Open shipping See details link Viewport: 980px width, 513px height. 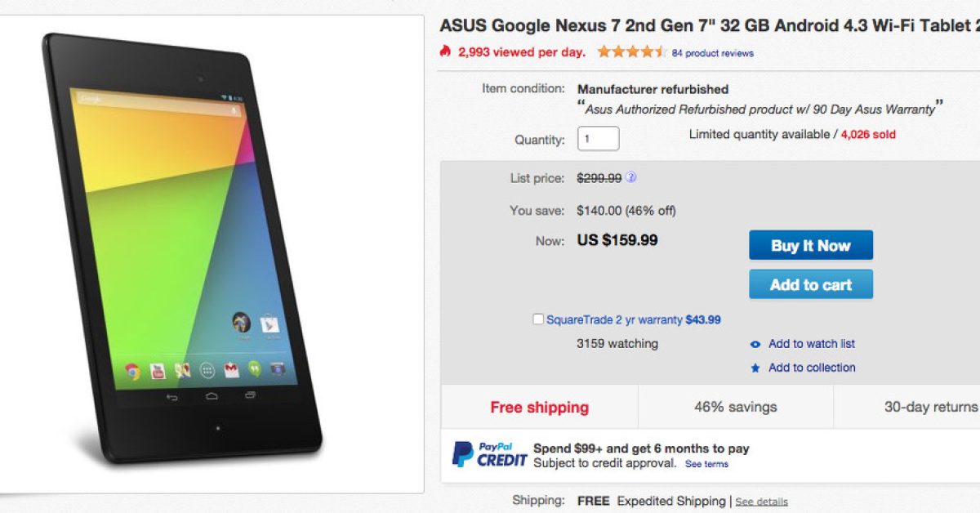[761, 502]
